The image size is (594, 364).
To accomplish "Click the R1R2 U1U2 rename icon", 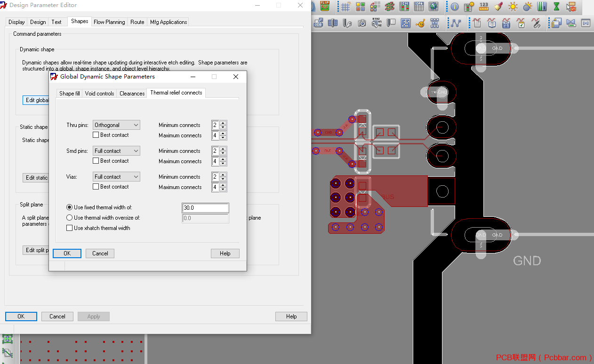I will coord(377,23).
